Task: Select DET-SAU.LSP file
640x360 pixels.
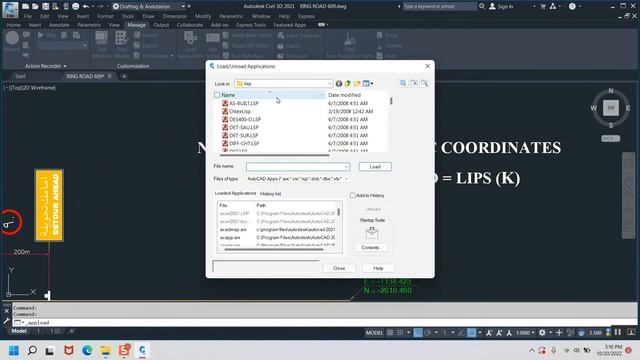Action: 243,127
